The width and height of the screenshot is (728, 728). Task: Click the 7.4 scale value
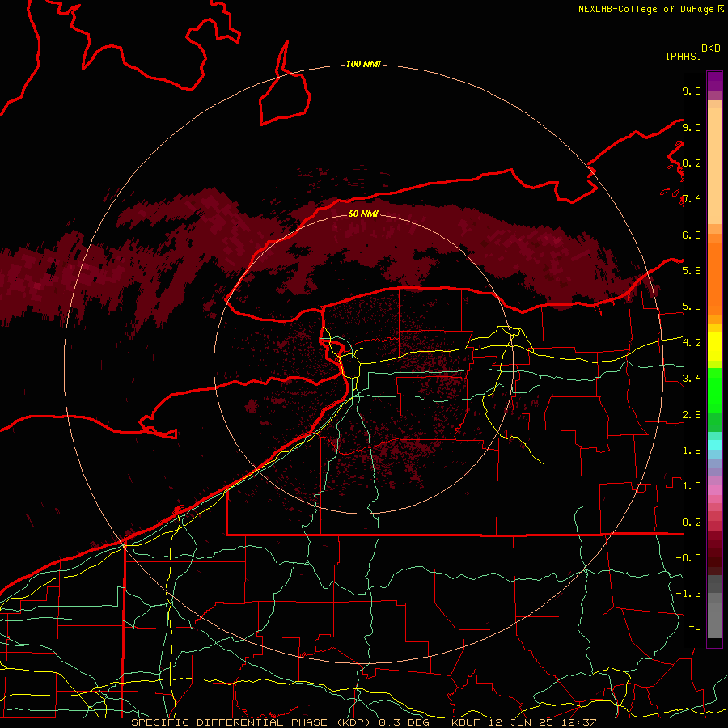tap(692, 199)
